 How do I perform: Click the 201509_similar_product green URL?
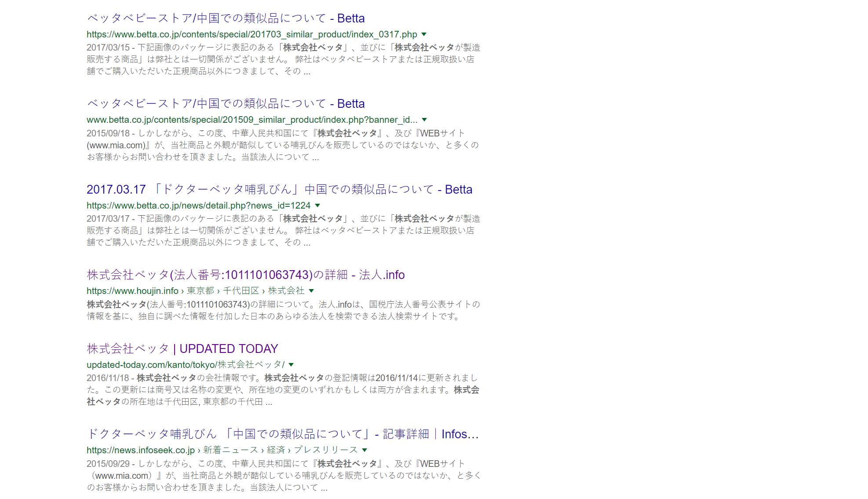252,120
